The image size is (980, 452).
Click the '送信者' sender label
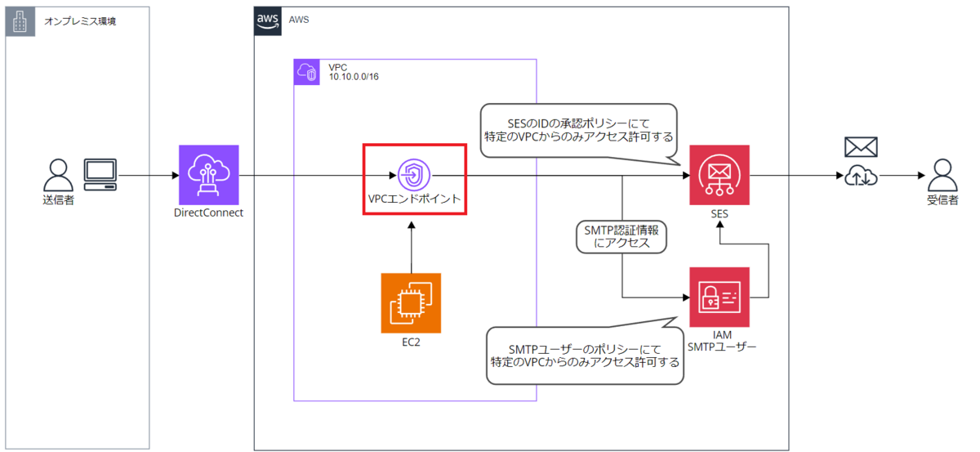tap(58, 200)
